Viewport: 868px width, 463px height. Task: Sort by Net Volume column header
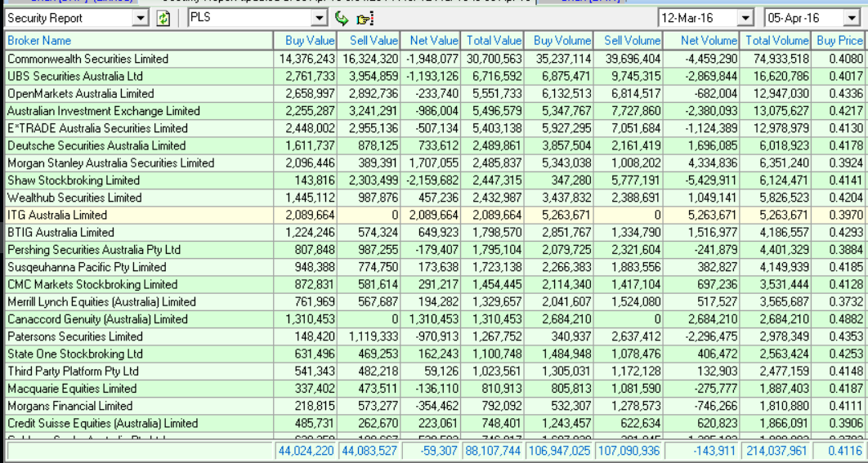[700, 40]
